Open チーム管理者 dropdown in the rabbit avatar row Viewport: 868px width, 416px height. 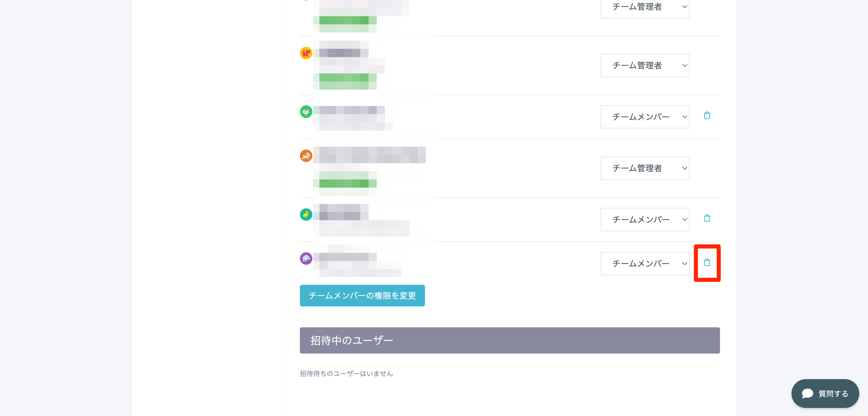(645, 168)
